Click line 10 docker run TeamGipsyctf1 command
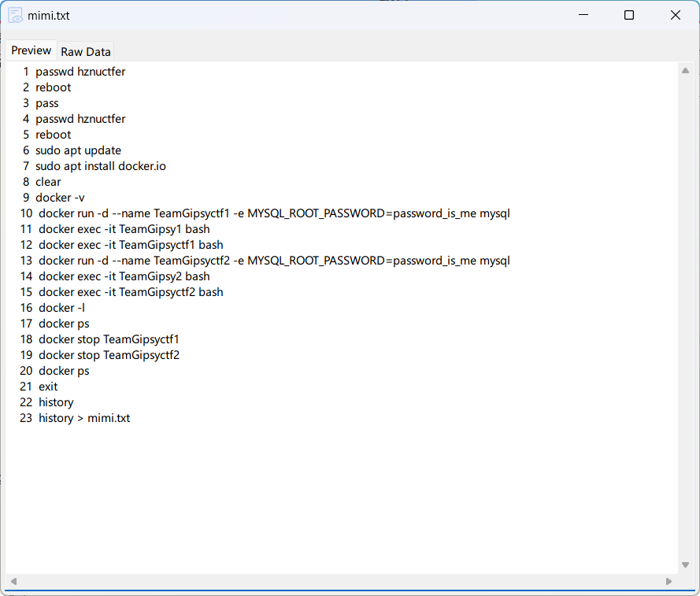The height and width of the screenshot is (596, 700). [274, 213]
